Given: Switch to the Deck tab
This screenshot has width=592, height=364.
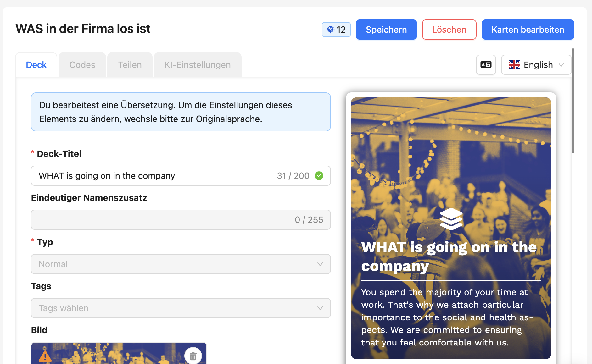Looking at the screenshot, I should click(x=36, y=65).
